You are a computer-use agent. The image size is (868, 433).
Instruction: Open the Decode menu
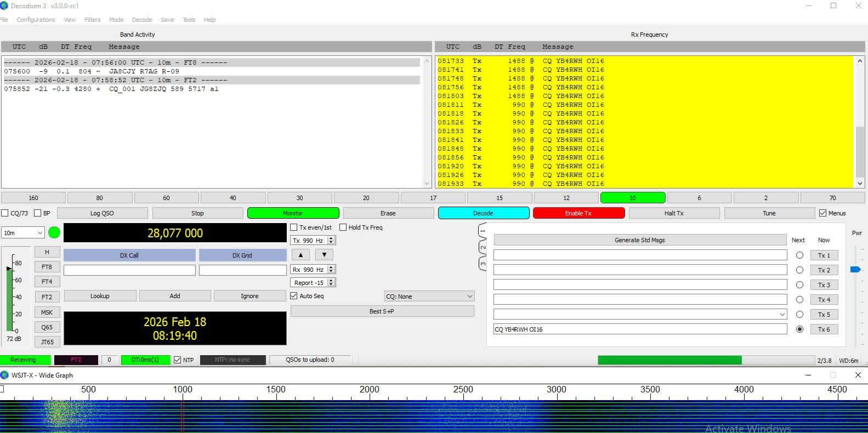tap(142, 20)
